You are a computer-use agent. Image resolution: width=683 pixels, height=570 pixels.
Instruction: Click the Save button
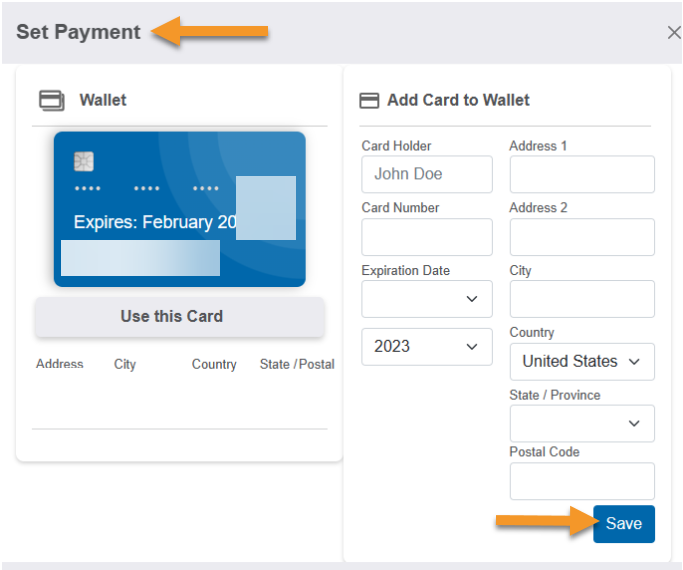[x=624, y=524]
